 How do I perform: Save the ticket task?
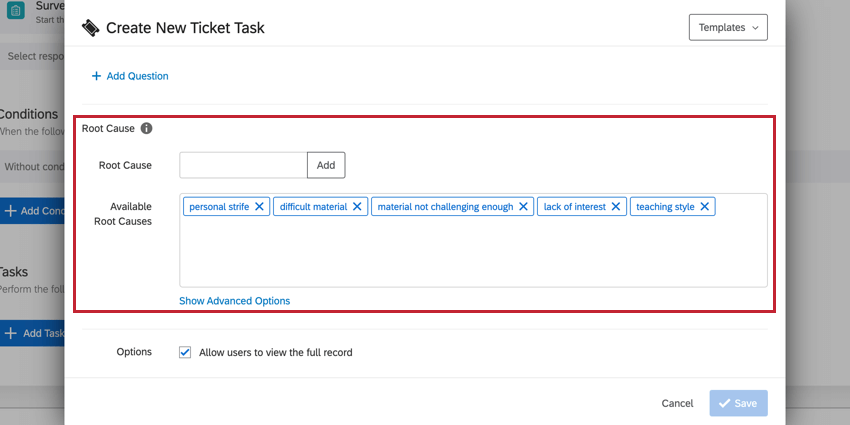pos(738,403)
